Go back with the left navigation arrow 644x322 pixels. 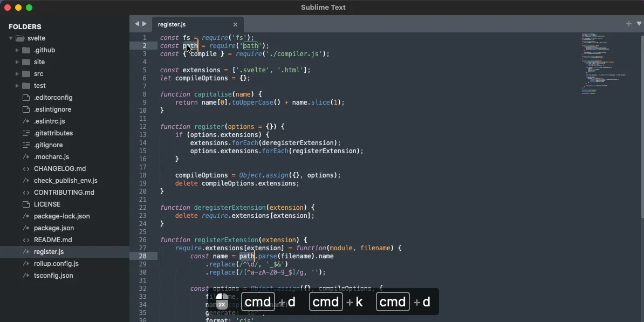(x=137, y=24)
